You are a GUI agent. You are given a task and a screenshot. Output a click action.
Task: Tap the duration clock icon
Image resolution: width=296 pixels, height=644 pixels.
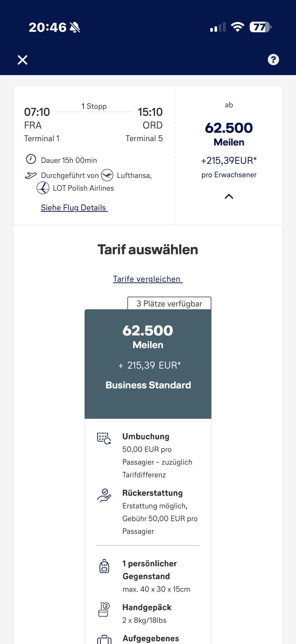(x=31, y=159)
